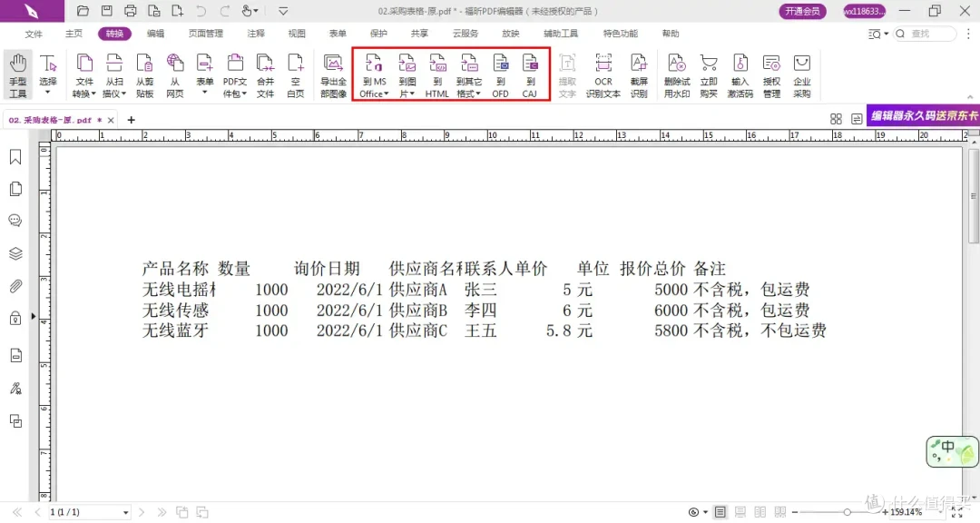980x523 pixels.
Task: Open the Signatures pen panel in sidebar
Action: coord(15,389)
